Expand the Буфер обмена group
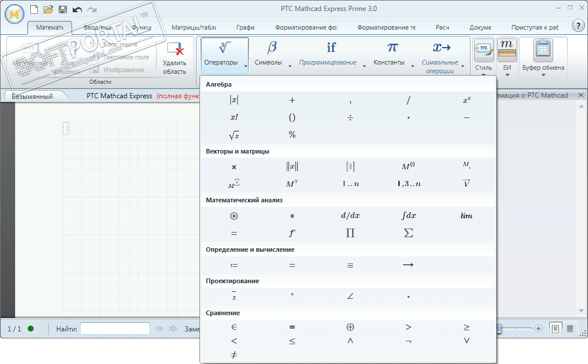Screen dimensions: 588x364 click(543, 57)
